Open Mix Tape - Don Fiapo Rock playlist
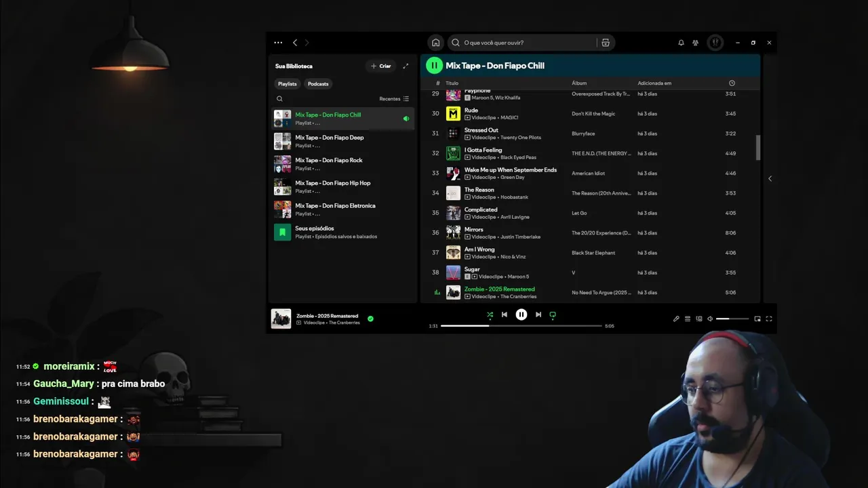Image resolution: width=868 pixels, height=488 pixels. (342, 164)
